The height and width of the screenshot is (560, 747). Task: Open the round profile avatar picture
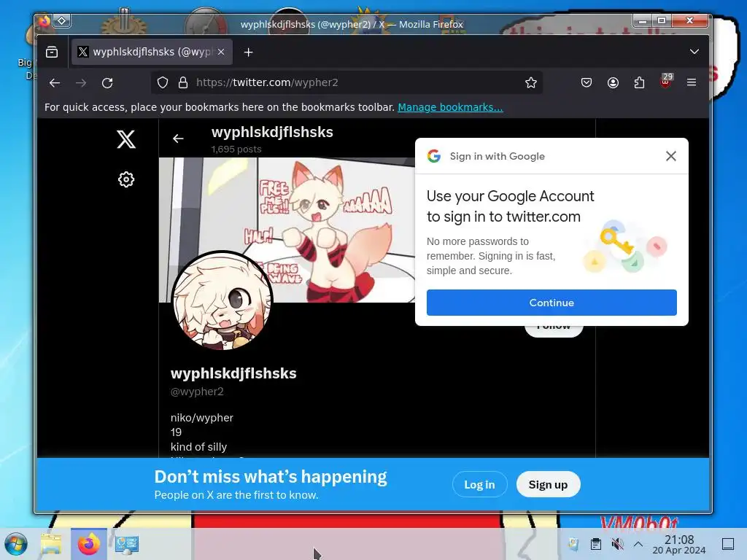pyautogui.click(x=222, y=301)
